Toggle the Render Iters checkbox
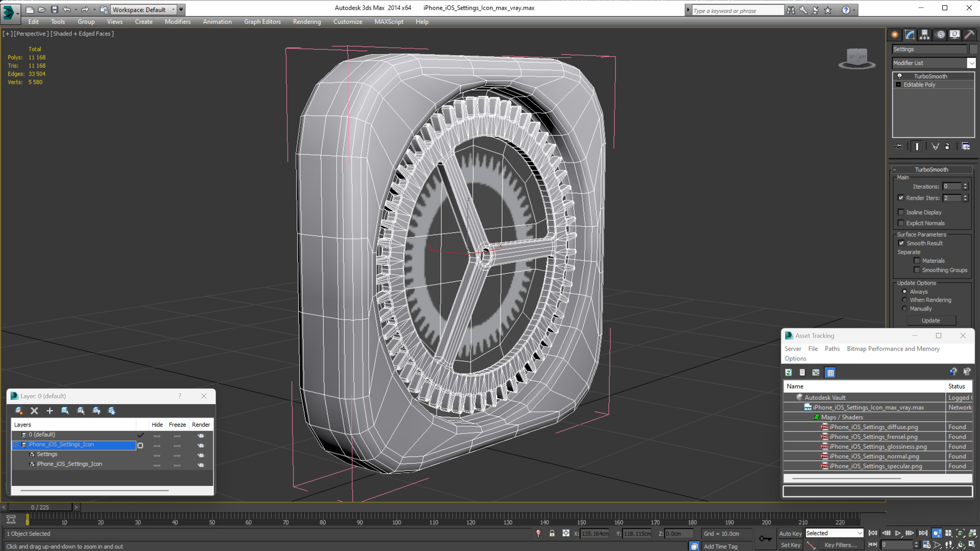980x551 pixels. 901,198
